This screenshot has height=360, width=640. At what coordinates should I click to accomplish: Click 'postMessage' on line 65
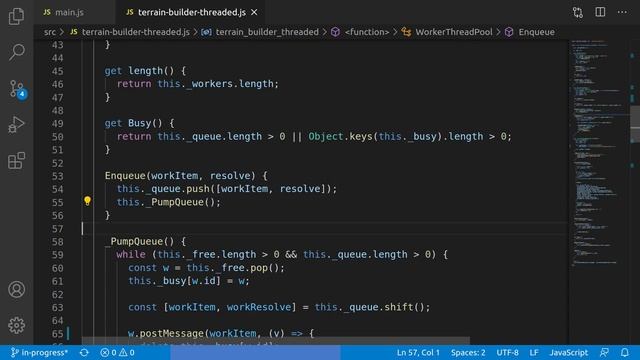pos(171,333)
